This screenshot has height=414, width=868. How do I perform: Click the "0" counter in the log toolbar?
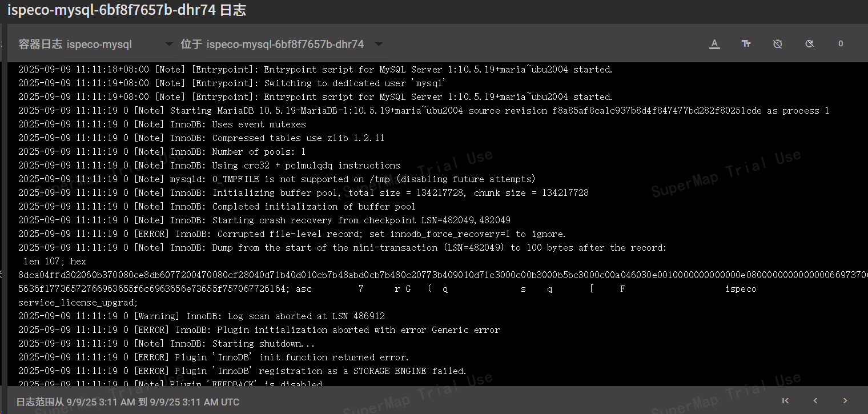(x=840, y=44)
